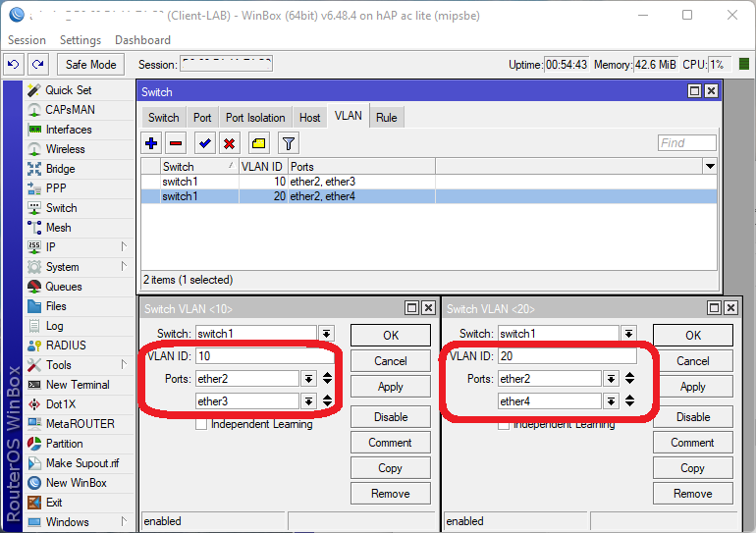
Task: Open Switch dropdown in VLAN 10 dialog
Action: [x=326, y=334]
